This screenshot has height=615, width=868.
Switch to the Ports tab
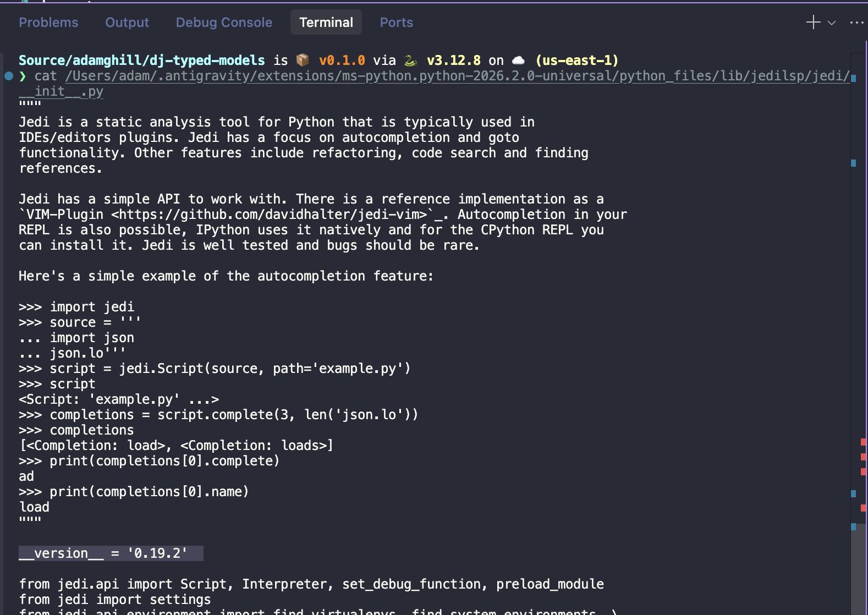pyautogui.click(x=396, y=23)
